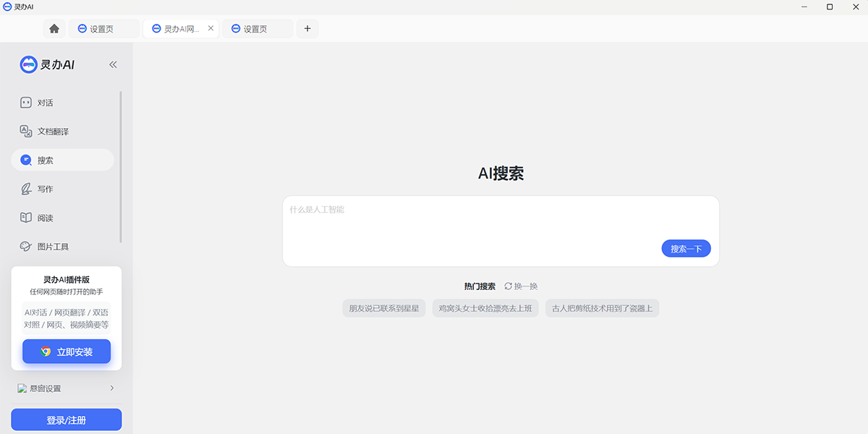Close the 灵办AI window
This screenshot has width=868, height=434.
(x=855, y=7)
